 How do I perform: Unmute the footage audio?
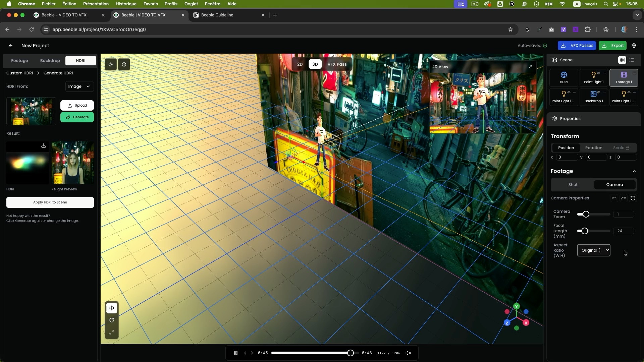(x=408, y=353)
